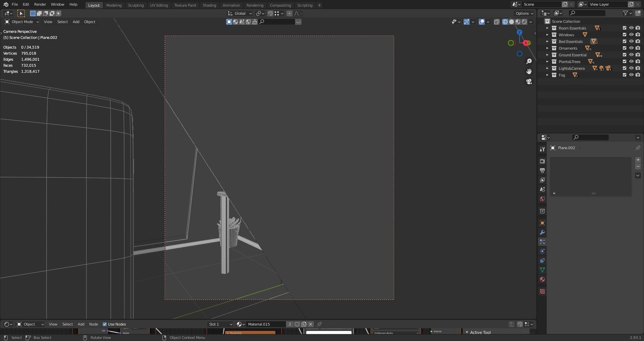Open the Output properties tab
The image size is (644, 341).
[x=542, y=171]
